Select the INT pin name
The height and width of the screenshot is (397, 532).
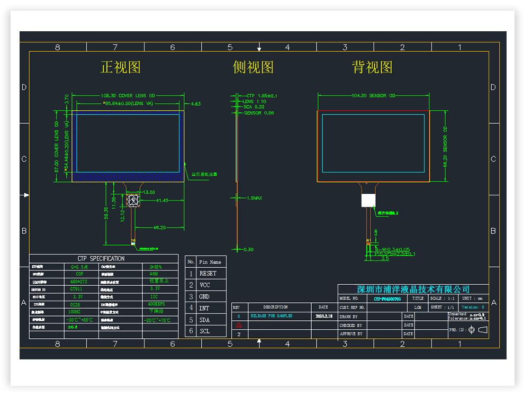coord(204,308)
